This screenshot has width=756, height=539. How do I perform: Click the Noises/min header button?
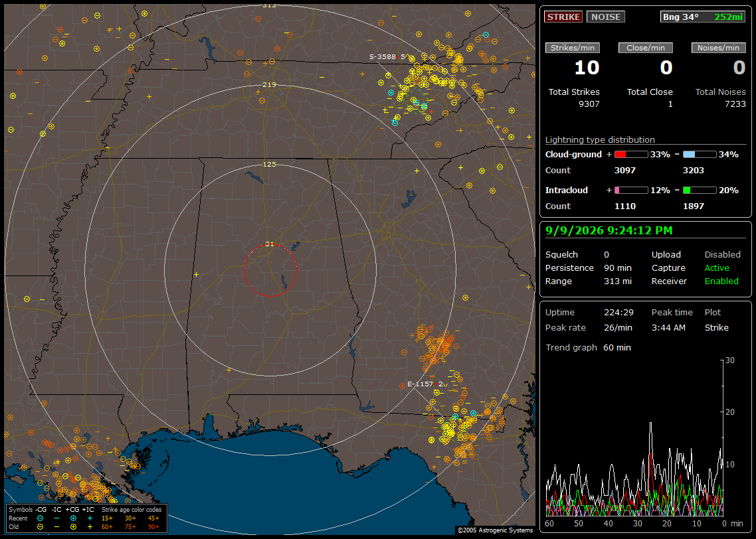point(718,48)
